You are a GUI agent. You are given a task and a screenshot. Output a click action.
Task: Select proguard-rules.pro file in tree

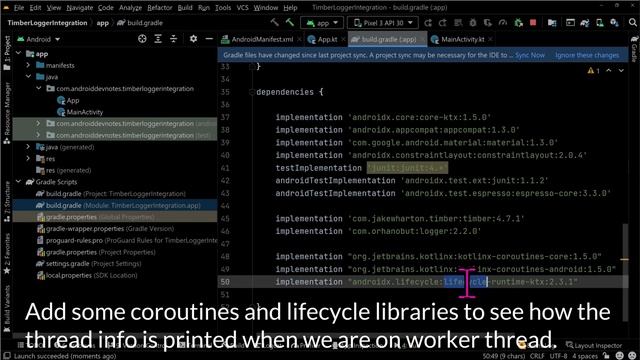[x=127, y=240]
